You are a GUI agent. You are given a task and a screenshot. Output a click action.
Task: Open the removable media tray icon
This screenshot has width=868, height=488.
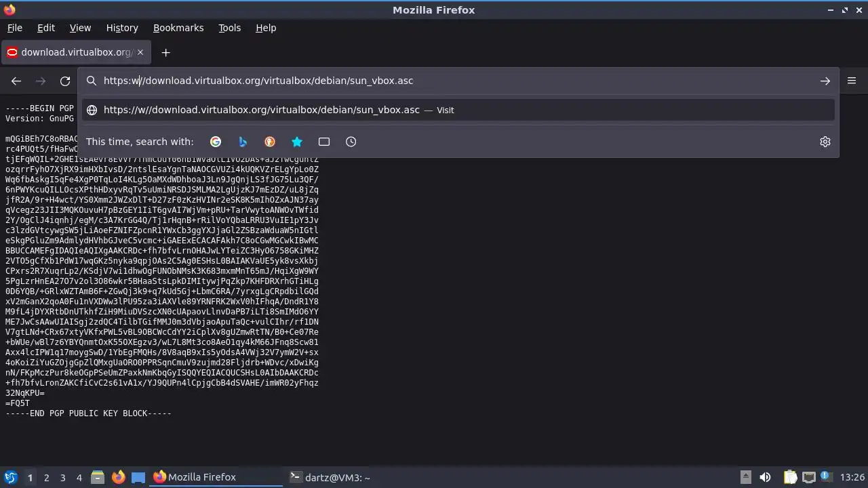pos(745,477)
